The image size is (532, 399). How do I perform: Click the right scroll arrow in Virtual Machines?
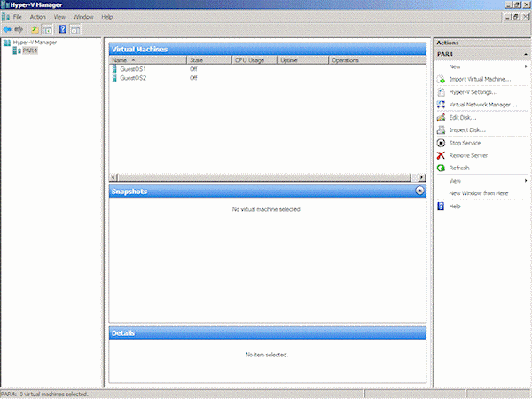pyautogui.click(x=421, y=177)
